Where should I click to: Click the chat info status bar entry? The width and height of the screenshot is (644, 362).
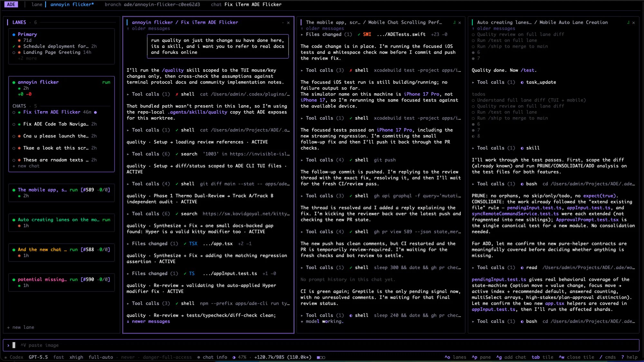[212, 357]
